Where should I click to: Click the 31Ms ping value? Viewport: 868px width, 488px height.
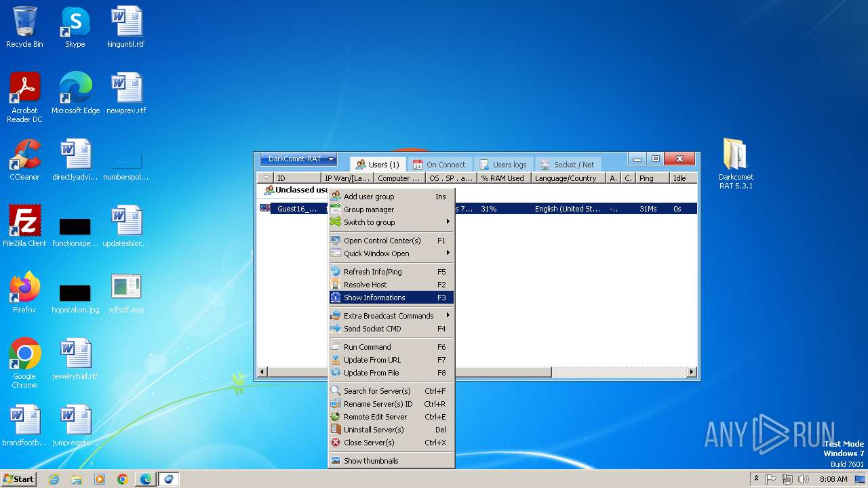[x=648, y=209]
